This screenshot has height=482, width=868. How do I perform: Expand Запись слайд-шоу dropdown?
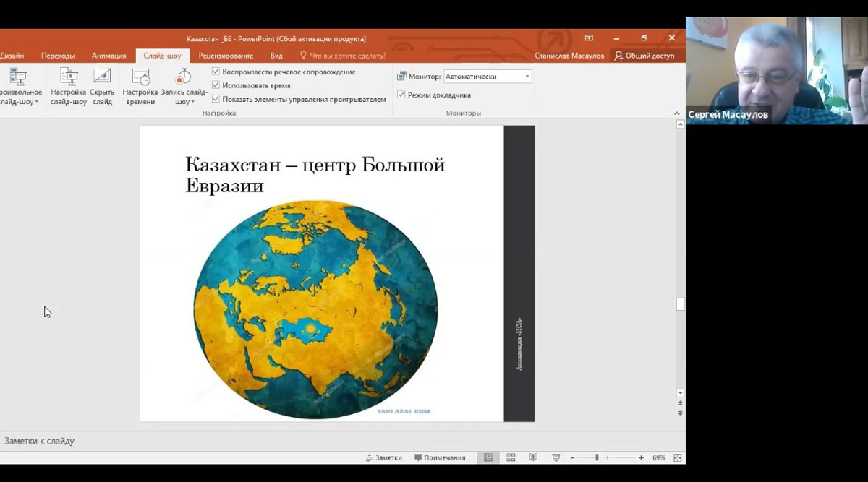(x=184, y=102)
